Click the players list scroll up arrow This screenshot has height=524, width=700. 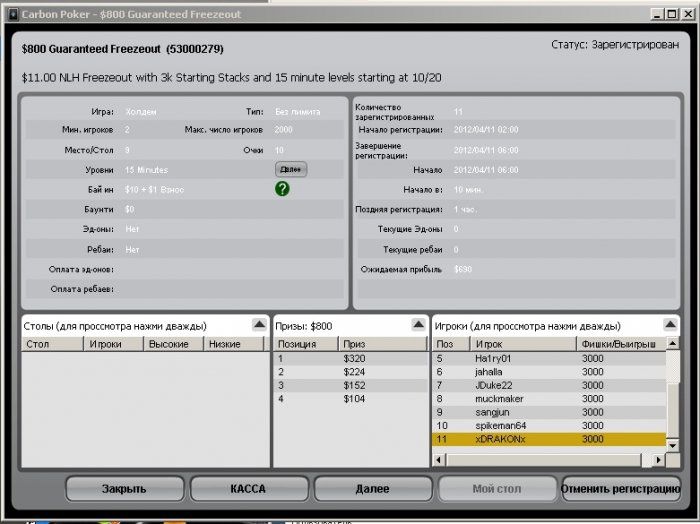(672, 343)
